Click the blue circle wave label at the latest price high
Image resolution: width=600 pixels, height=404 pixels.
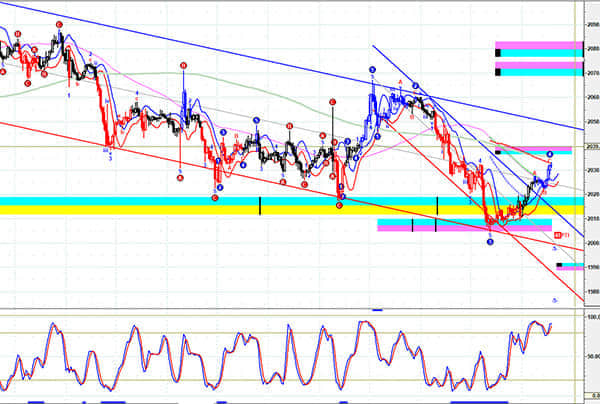coord(549,153)
